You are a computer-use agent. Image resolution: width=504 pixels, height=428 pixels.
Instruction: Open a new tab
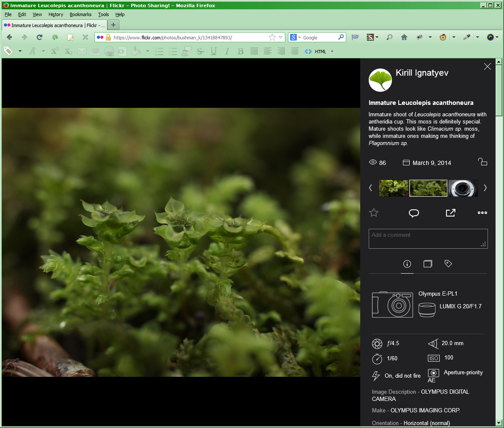pos(113,25)
